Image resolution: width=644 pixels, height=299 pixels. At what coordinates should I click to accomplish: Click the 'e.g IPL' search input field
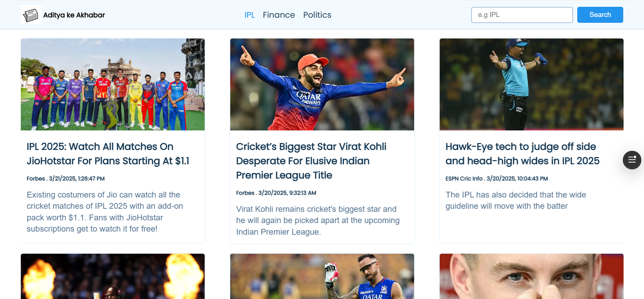[x=522, y=15]
